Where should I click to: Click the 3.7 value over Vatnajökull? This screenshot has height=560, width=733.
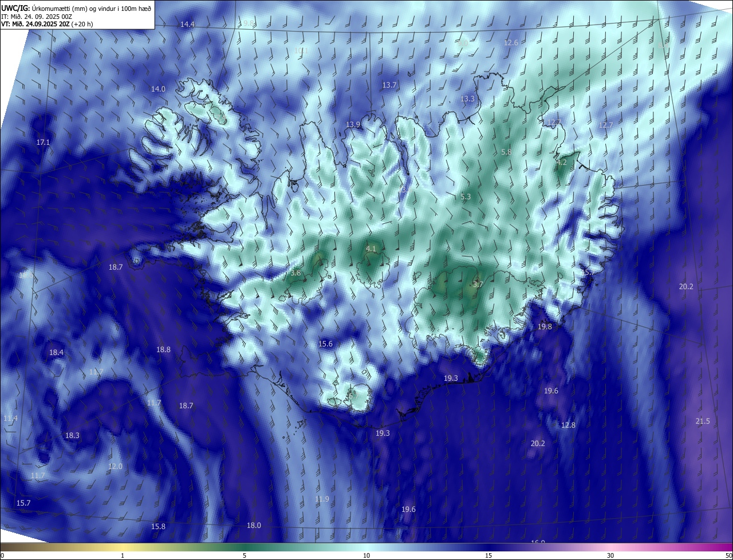point(478,283)
